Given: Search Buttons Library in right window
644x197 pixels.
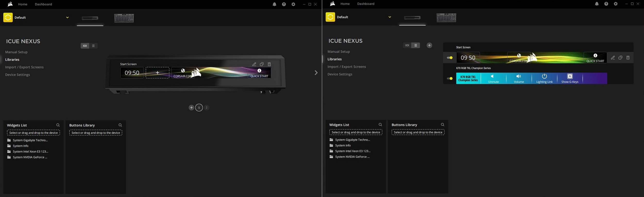Looking at the screenshot, I should 442,125.
